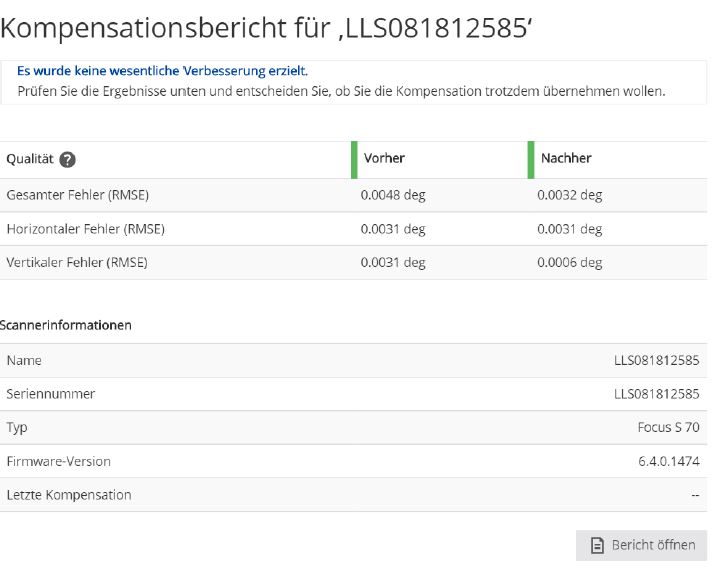Click the Seriennummer row
Image resolution: width=715 pixels, height=568 pixels.
coord(51,394)
